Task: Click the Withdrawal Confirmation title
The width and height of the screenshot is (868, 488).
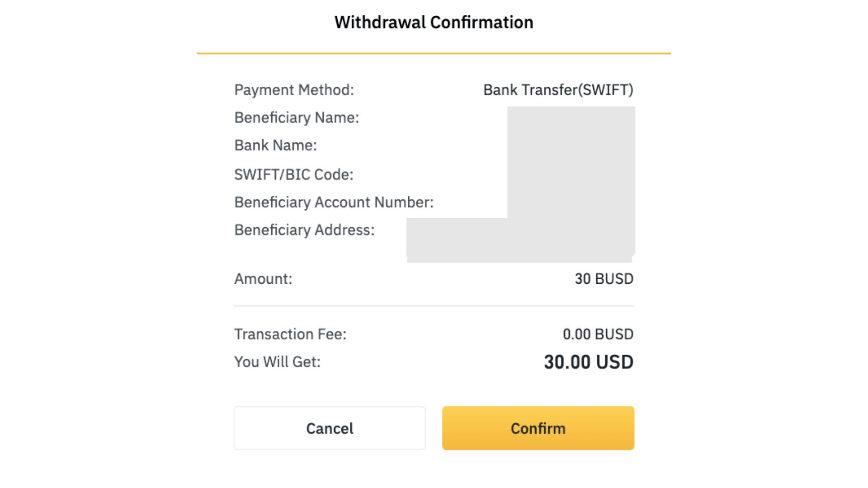Action: click(x=434, y=22)
